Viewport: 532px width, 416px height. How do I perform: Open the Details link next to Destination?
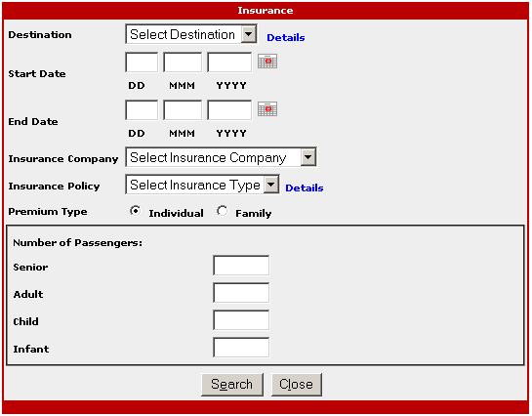point(286,38)
